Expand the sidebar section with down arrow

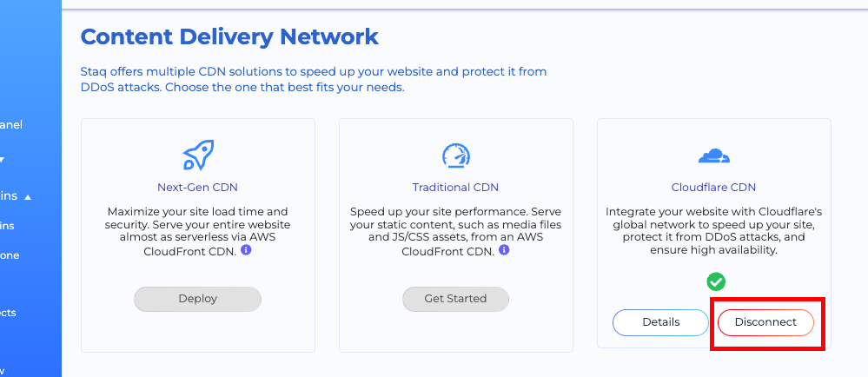[x=3, y=160]
